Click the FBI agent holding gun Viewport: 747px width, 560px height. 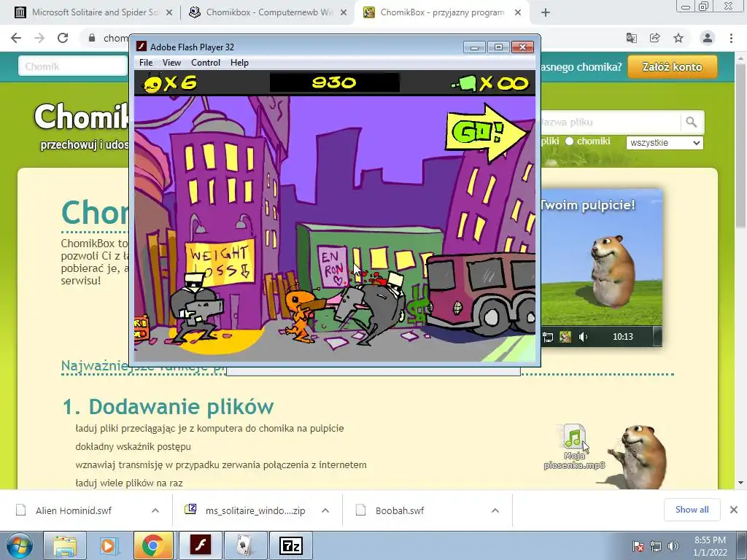click(196, 307)
